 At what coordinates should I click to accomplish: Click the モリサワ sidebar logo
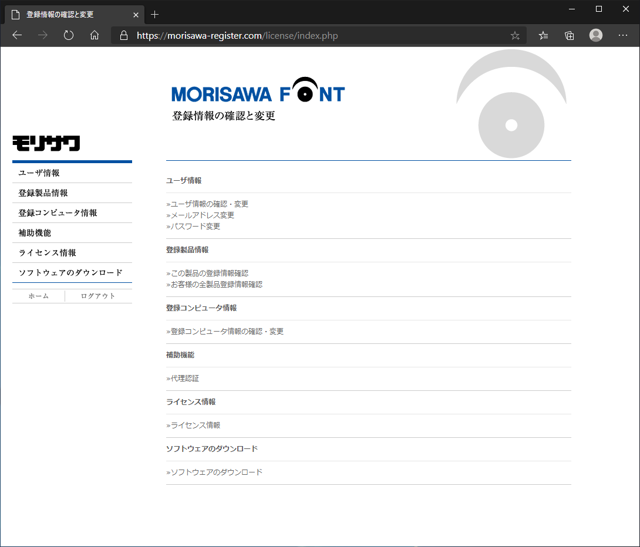[x=46, y=143]
